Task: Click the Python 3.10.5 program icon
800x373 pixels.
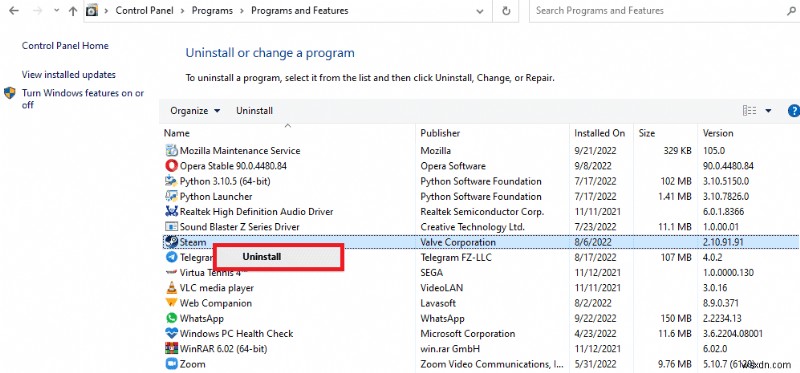Action: tap(171, 181)
